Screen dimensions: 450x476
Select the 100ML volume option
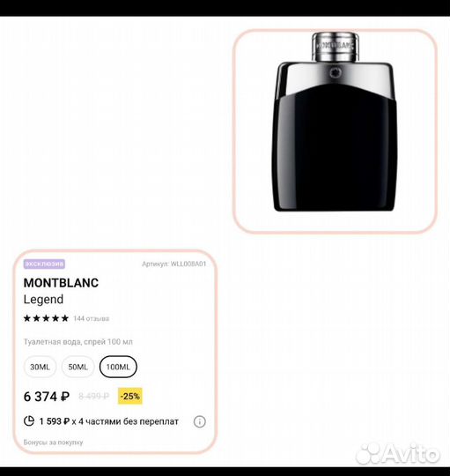[118, 367]
